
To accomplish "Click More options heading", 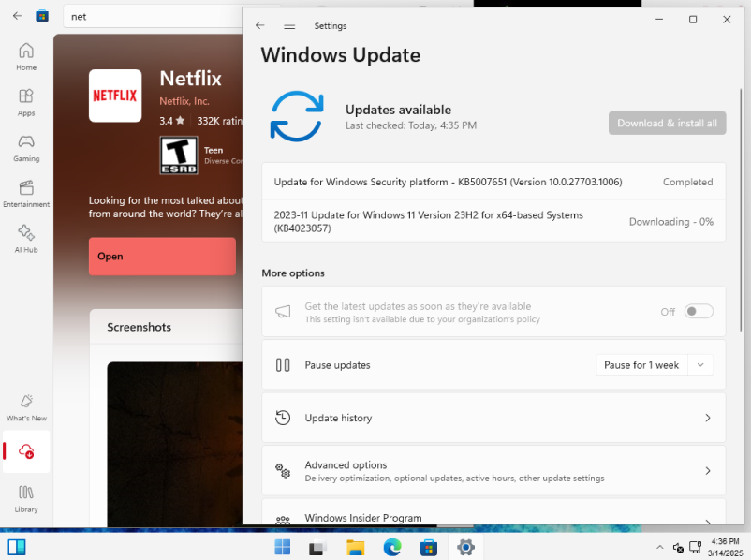I will pos(293,273).
